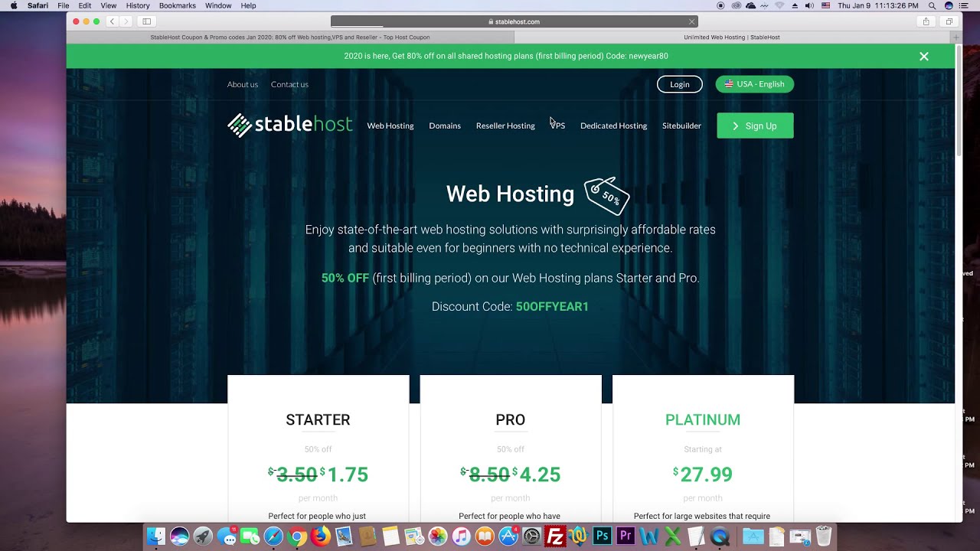Click the volume icon in menu bar
The height and width of the screenshot is (551, 980).
(809, 5)
